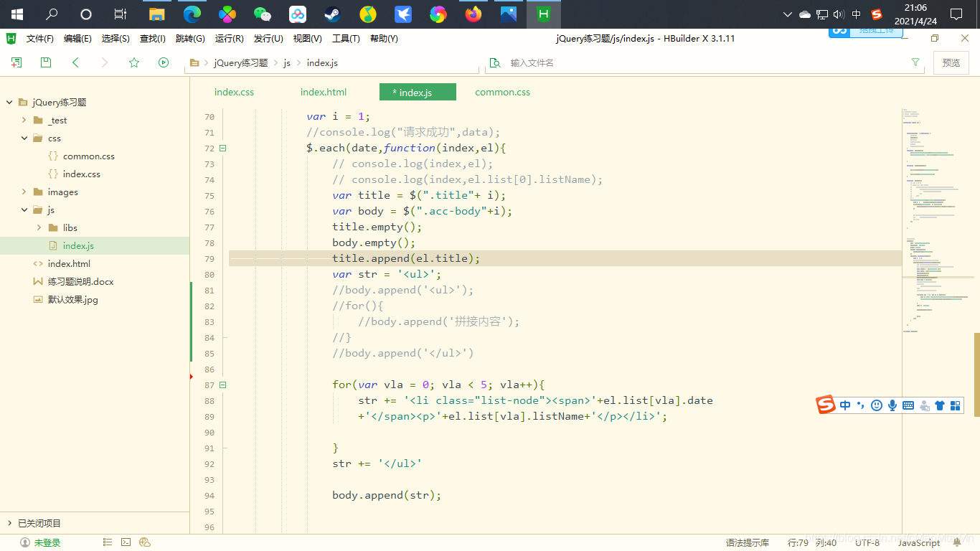Toggle 中 language mode on Sogou floating bar
Screen dimensions: 980x551
click(845, 405)
